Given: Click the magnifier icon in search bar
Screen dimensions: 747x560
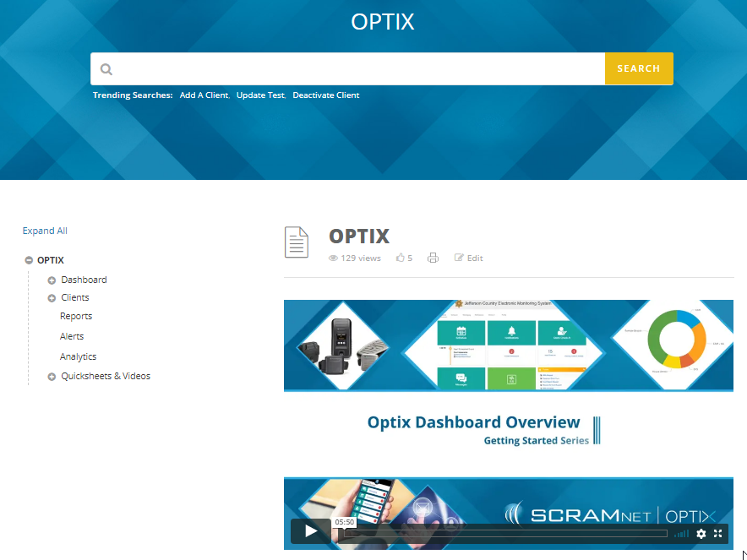Looking at the screenshot, I should [x=106, y=69].
